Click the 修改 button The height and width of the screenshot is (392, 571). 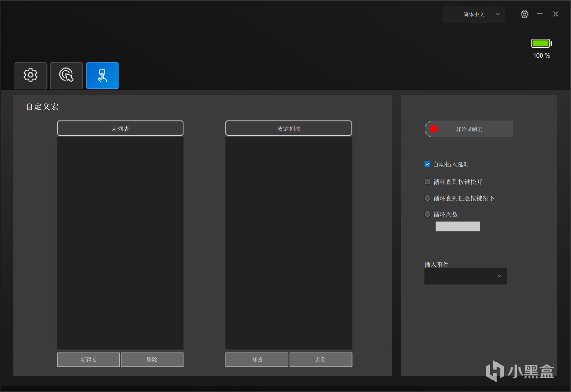coord(257,360)
